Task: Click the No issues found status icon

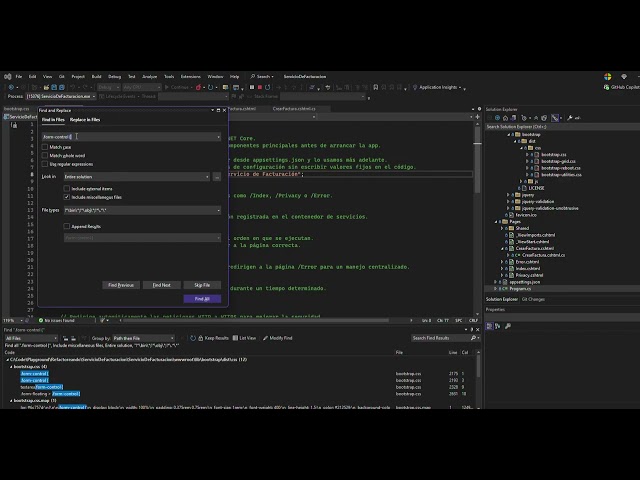Action: 41,321
